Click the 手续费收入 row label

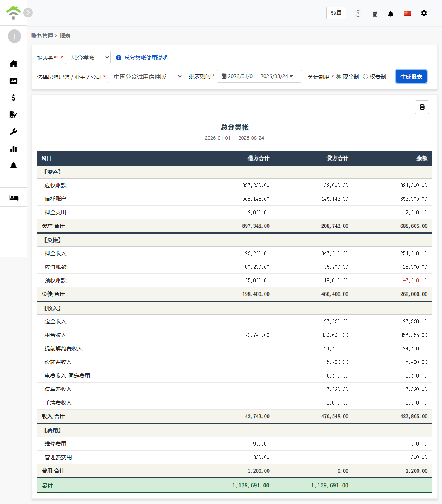pos(58,403)
